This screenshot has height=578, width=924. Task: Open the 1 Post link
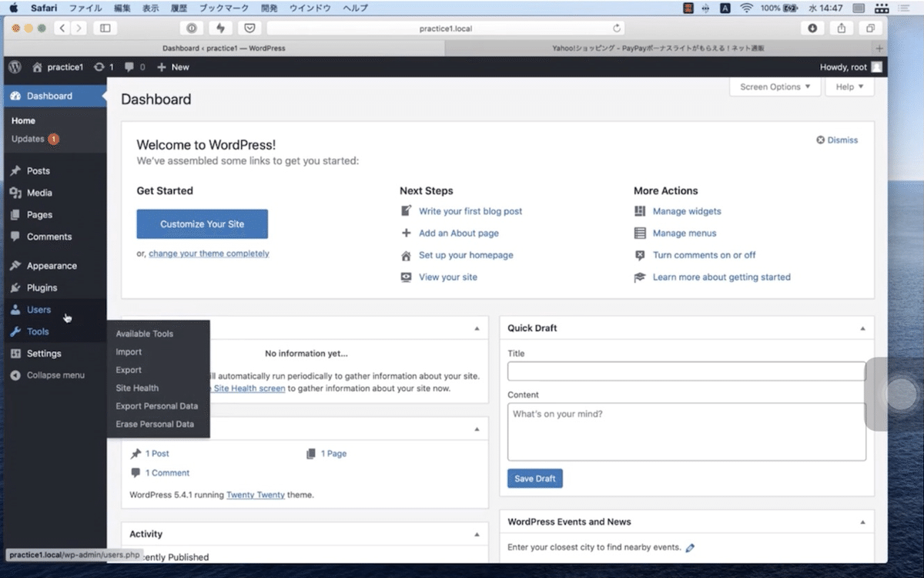point(157,454)
